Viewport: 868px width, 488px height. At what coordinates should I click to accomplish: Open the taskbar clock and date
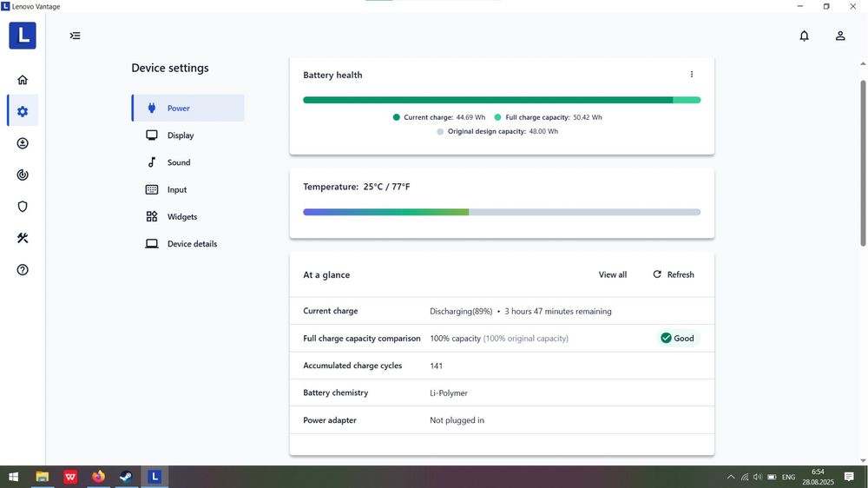click(x=819, y=477)
